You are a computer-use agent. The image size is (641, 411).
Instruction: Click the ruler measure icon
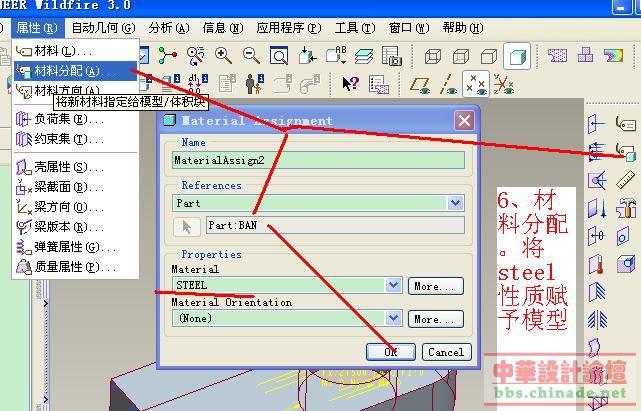tap(625, 180)
